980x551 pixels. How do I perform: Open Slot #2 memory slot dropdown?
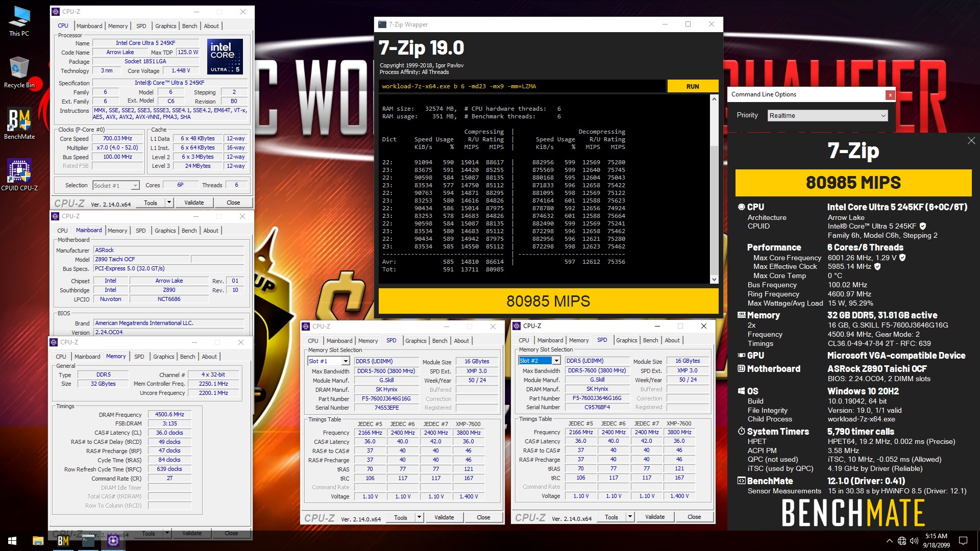tap(539, 361)
